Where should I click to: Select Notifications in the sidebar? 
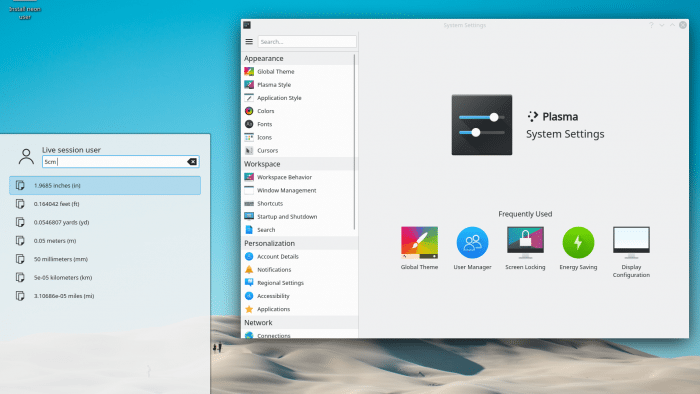(x=299, y=270)
